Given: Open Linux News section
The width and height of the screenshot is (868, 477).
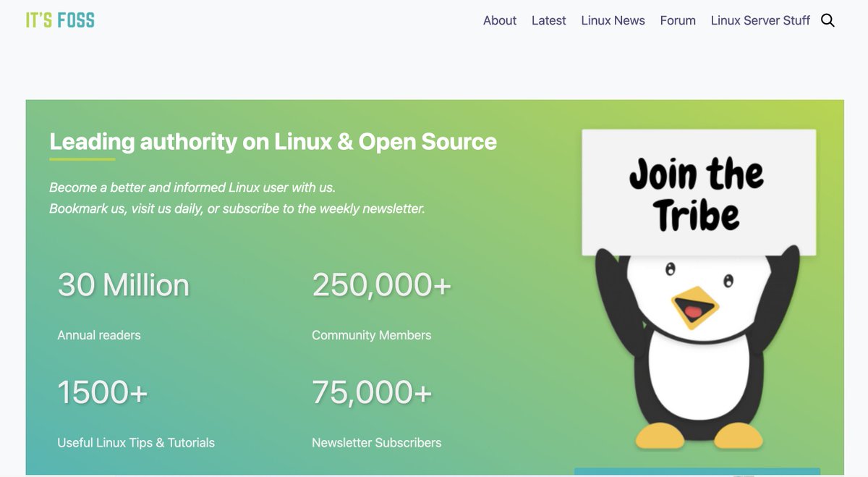Looking at the screenshot, I should (613, 20).
